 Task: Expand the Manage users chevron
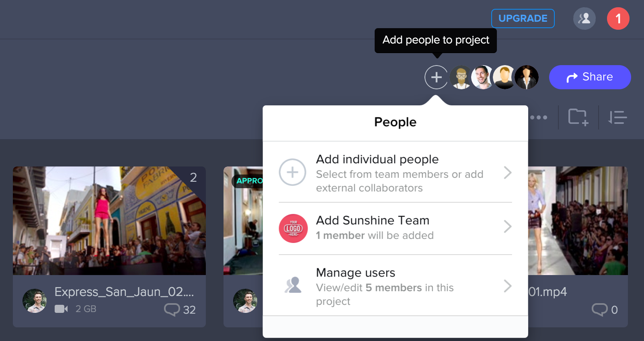click(x=508, y=286)
